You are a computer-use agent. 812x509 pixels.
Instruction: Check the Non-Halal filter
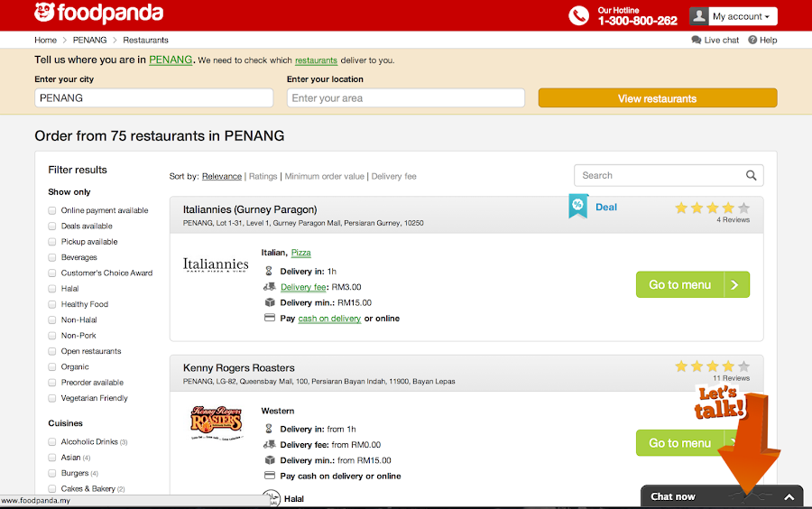[x=51, y=320]
